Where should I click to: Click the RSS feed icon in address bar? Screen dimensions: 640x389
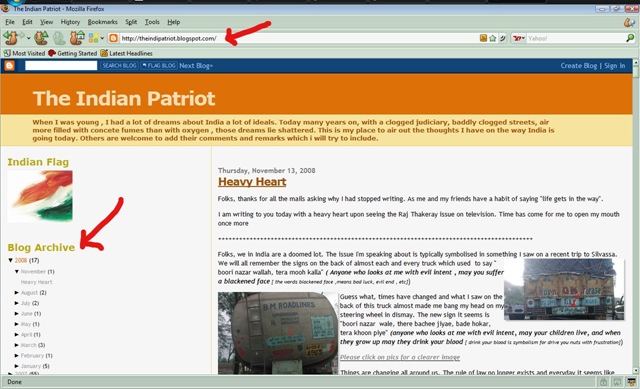(x=483, y=38)
